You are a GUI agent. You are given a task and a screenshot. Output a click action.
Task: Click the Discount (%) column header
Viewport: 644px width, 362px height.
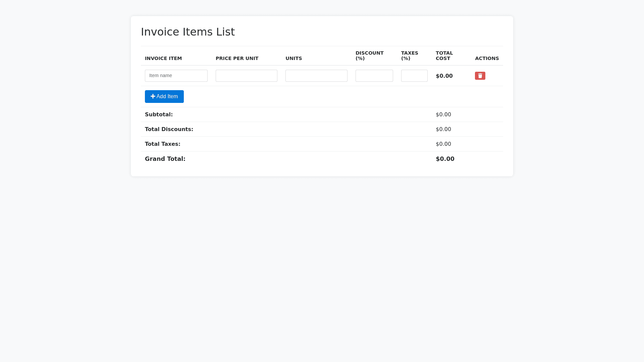pyautogui.click(x=369, y=56)
